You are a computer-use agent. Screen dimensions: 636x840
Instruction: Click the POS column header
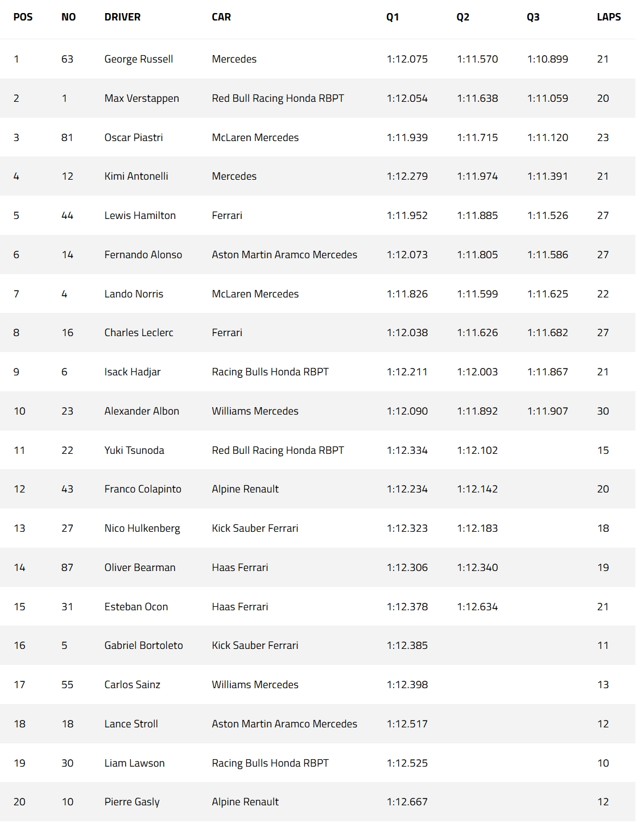(x=23, y=17)
